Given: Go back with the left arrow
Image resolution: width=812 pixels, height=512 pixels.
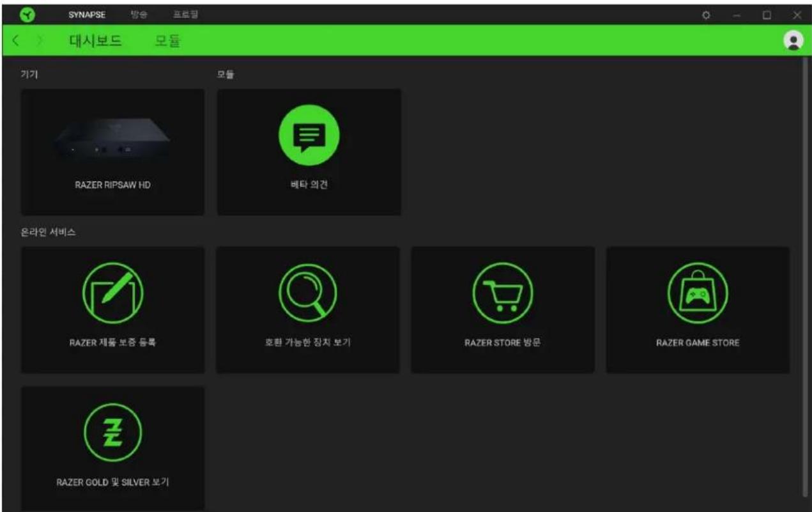Looking at the screenshot, I should (x=15, y=41).
